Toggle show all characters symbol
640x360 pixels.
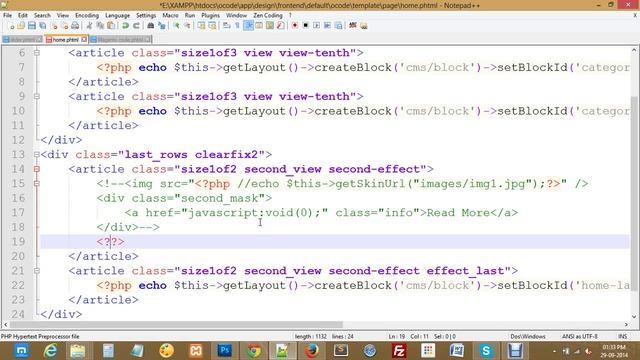coord(237,26)
